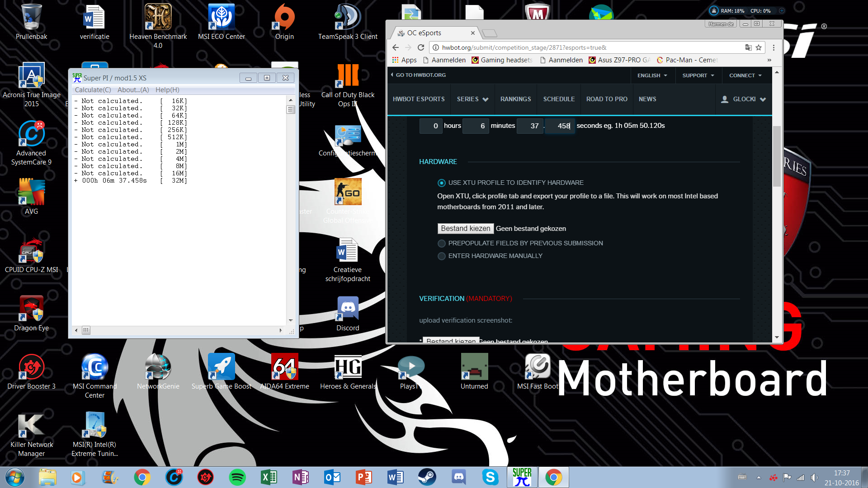Image resolution: width=868 pixels, height=488 pixels.
Task: Click HWBOT ESPORTS nav link
Action: (419, 99)
